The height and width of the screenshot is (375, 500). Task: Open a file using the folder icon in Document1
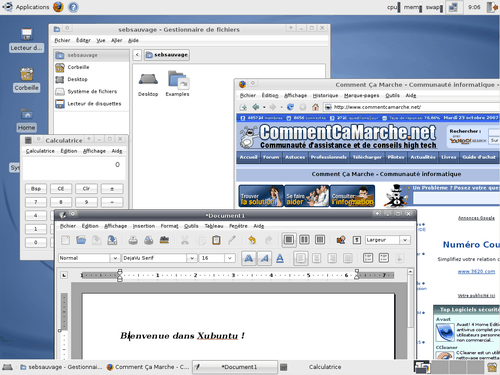pyautogui.click(x=81, y=240)
